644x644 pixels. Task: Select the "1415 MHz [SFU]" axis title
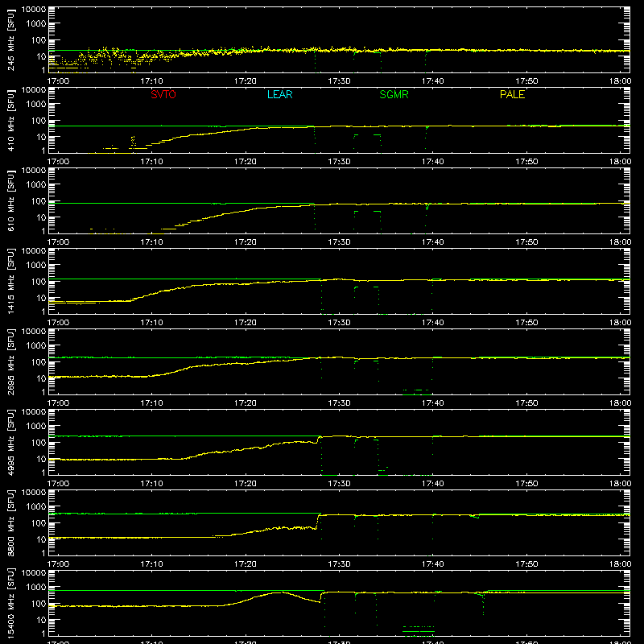[10, 281]
